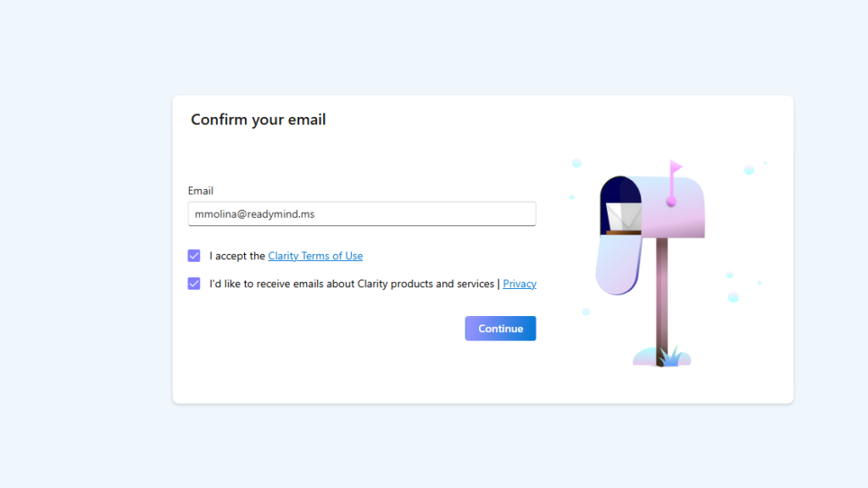This screenshot has width=868, height=488.
Task: Focus the Email input field
Action: point(362,213)
